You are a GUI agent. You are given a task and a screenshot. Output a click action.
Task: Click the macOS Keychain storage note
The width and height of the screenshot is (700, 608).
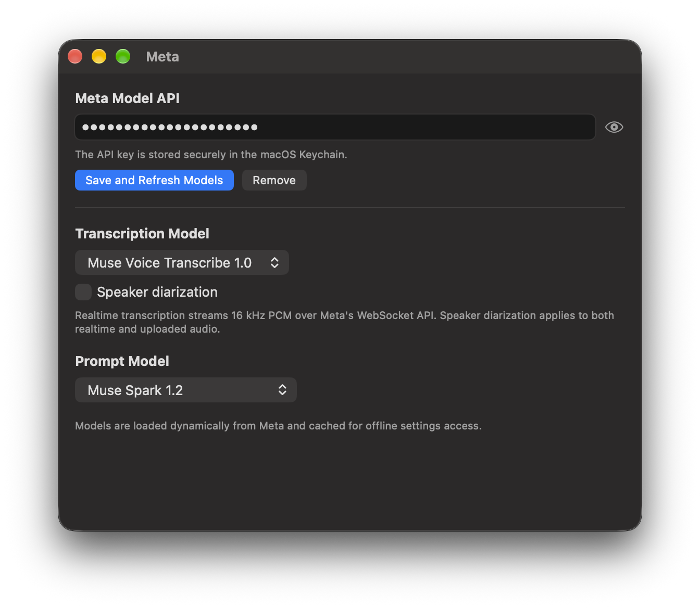click(211, 155)
